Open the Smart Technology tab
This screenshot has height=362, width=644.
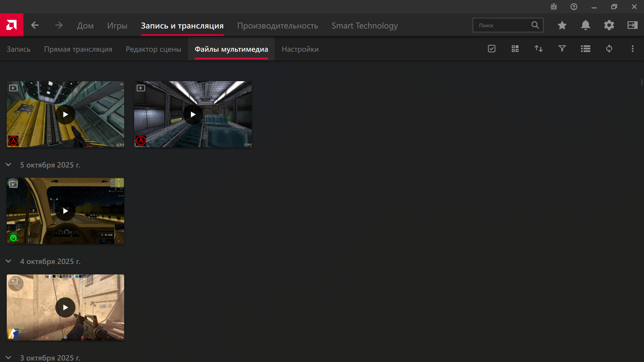pos(365,25)
